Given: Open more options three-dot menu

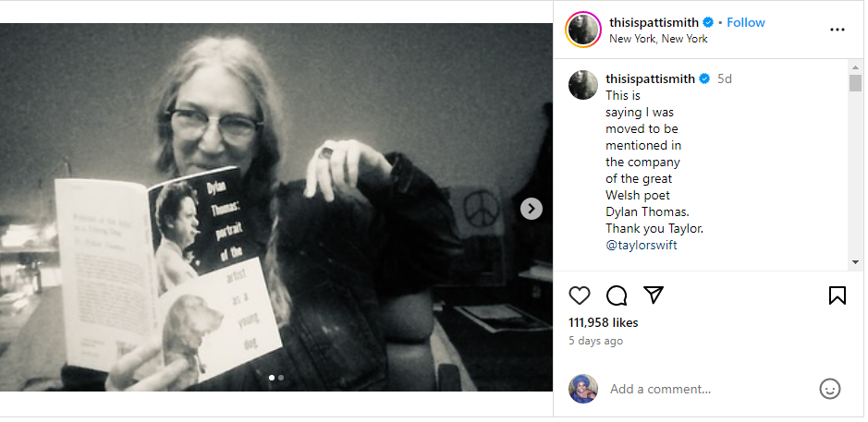Looking at the screenshot, I should [837, 30].
